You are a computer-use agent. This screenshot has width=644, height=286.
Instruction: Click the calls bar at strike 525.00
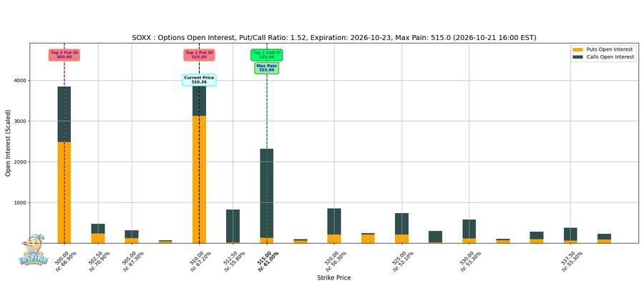pos(401,224)
